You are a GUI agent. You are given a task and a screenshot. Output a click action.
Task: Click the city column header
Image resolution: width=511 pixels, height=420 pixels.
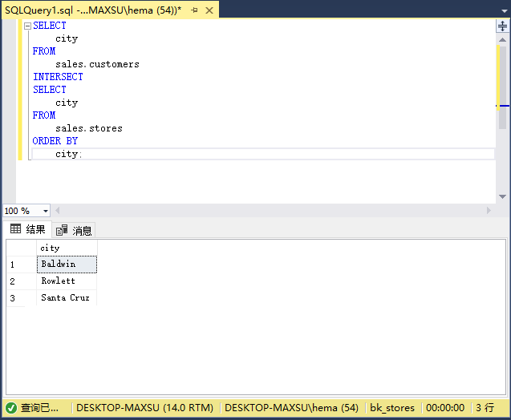pos(67,248)
